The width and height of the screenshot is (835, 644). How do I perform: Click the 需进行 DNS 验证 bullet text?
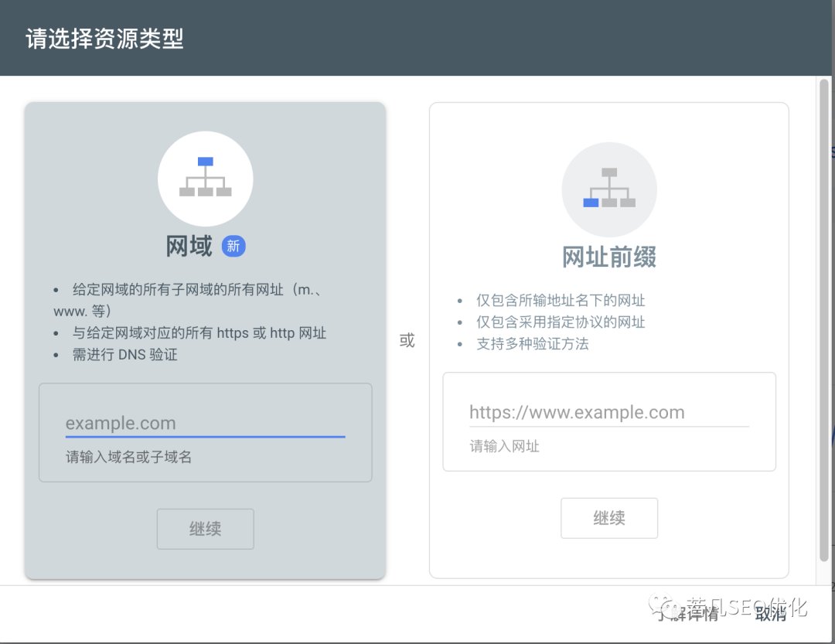pyautogui.click(x=124, y=355)
